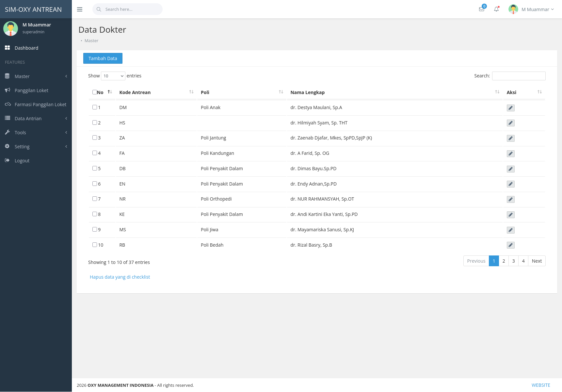Open the show entries dropdown

(x=113, y=76)
